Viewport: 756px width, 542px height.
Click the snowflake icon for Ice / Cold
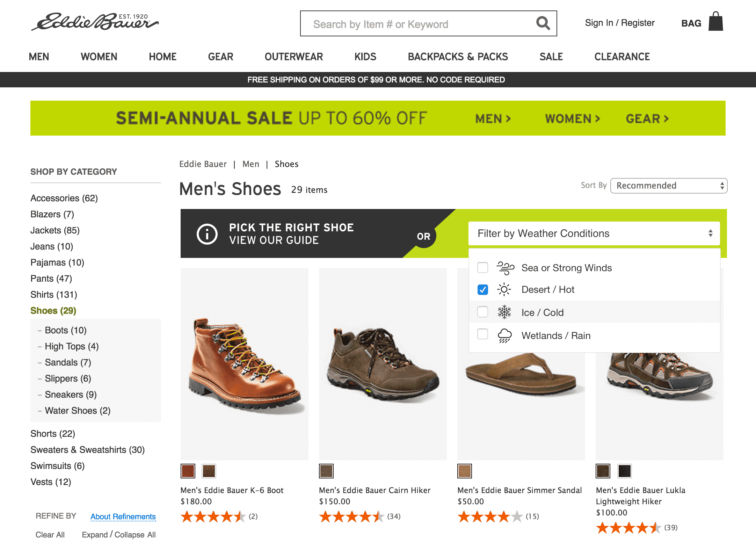point(504,312)
